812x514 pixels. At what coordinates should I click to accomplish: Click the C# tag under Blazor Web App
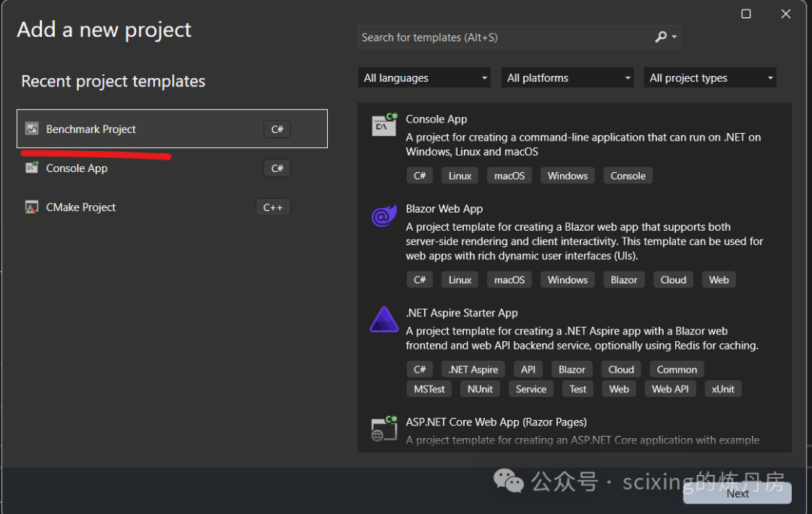pos(420,280)
